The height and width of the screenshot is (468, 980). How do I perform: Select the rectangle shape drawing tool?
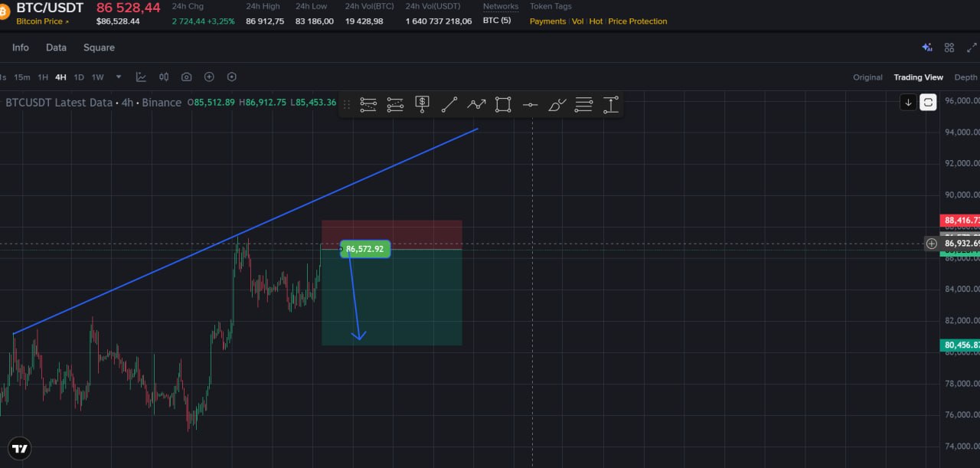coord(503,105)
